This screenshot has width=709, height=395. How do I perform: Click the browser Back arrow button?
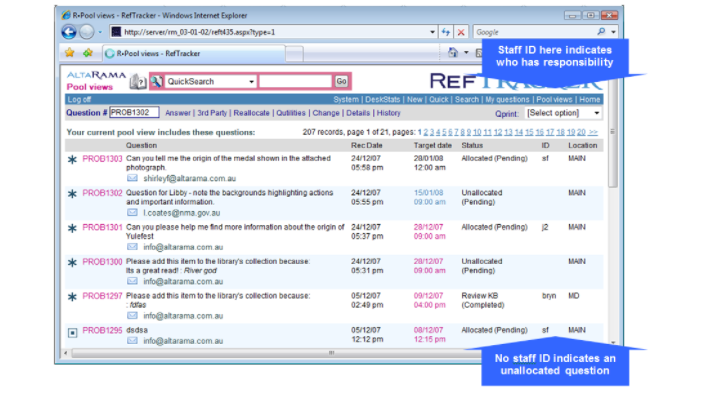tap(69, 32)
